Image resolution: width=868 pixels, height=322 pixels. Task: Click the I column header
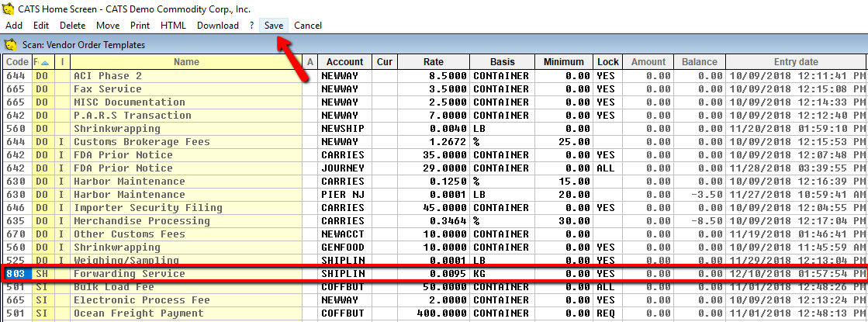[x=63, y=62]
